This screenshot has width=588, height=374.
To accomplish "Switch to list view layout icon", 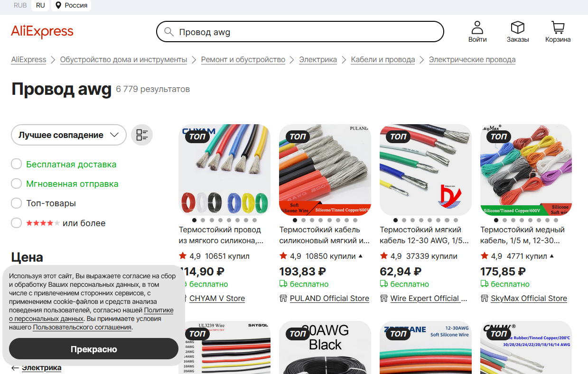I will pos(142,135).
